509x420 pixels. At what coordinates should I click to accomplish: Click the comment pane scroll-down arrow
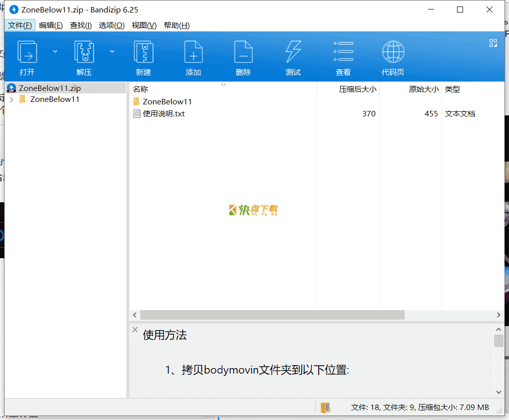point(499,392)
